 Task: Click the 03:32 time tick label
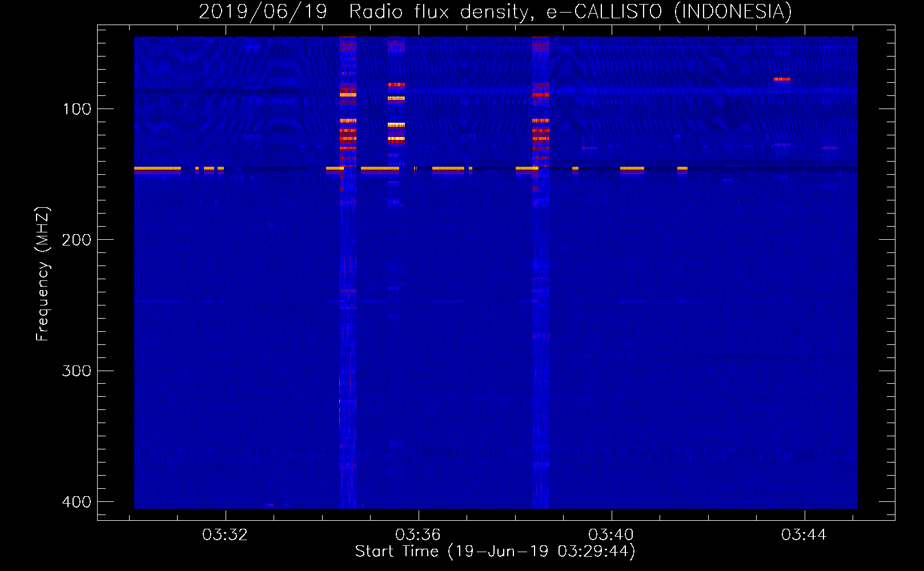225,535
